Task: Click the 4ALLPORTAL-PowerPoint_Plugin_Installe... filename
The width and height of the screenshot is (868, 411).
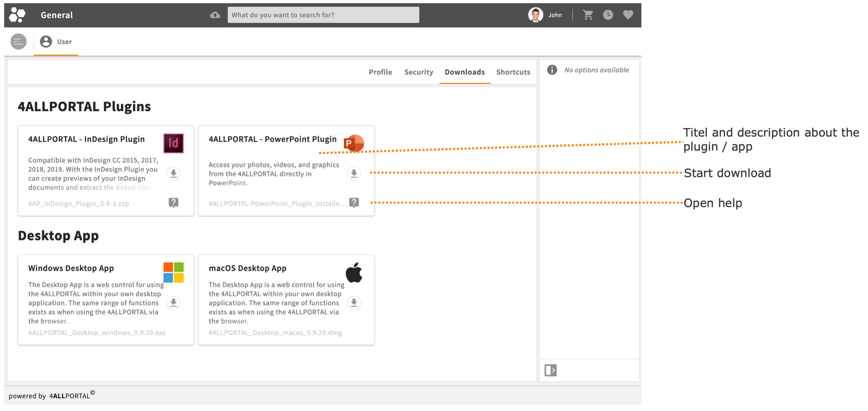Action: (x=277, y=204)
